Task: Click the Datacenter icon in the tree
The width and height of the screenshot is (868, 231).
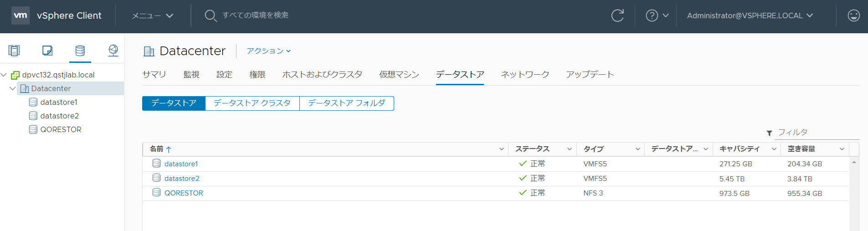Action: pos(25,88)
